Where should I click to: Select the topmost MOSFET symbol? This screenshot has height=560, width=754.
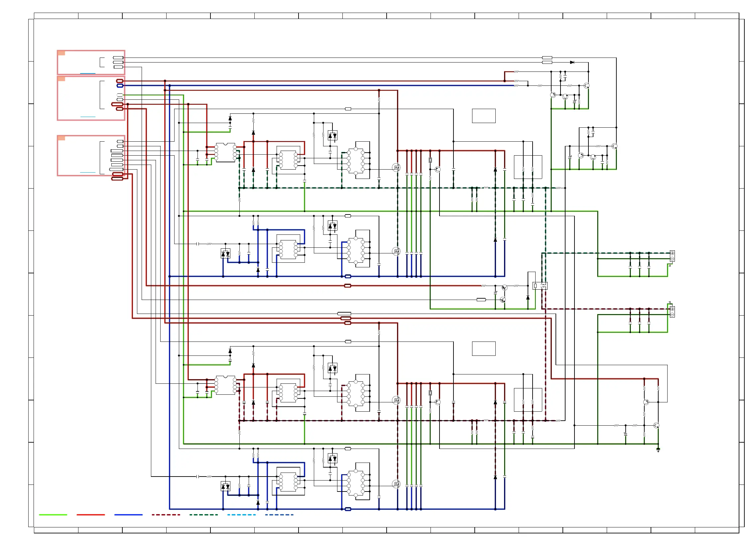point(396,168)
